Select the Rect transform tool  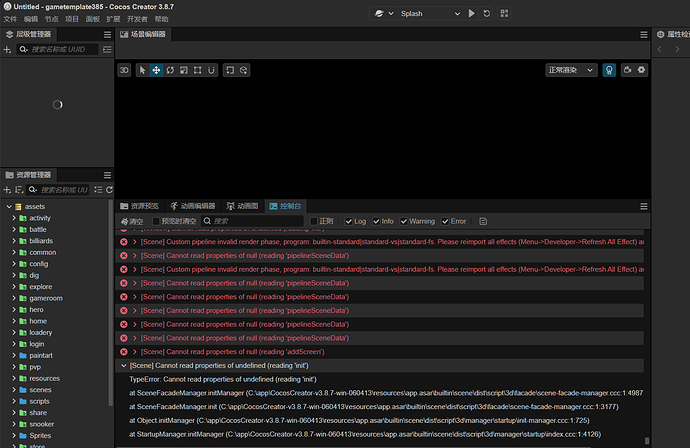tap(198, 70)
